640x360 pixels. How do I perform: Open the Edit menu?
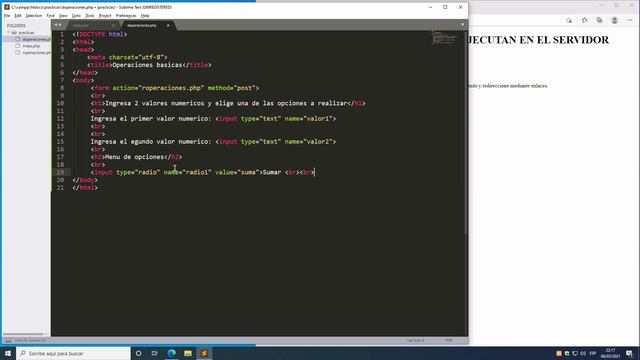point(18,16)
